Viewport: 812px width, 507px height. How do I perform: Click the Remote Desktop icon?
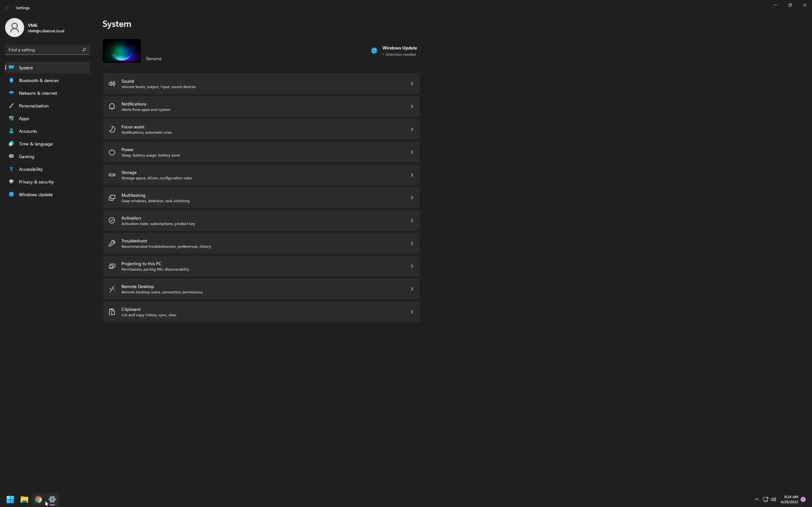[112, 289]
